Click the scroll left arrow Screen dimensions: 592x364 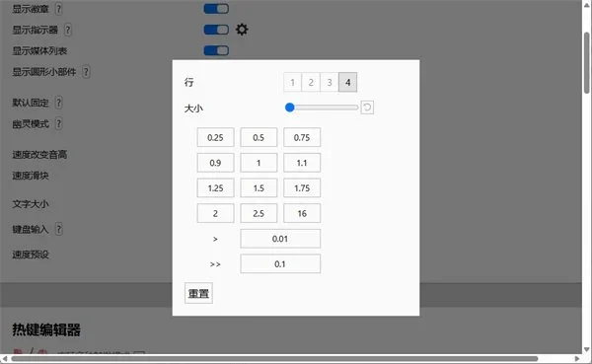pyautogui.click(x=5, y=358)
